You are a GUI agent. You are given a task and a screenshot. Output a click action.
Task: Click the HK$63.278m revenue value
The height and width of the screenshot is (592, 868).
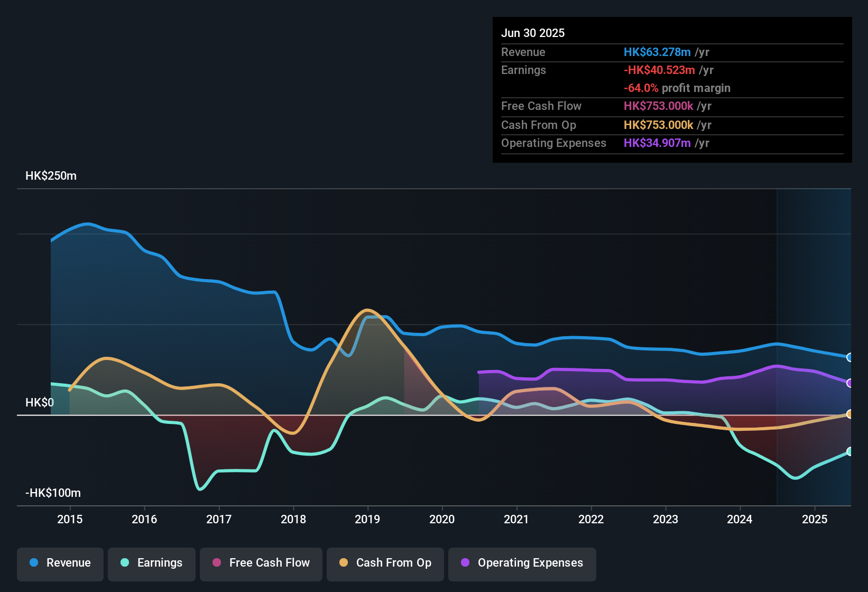657,52
